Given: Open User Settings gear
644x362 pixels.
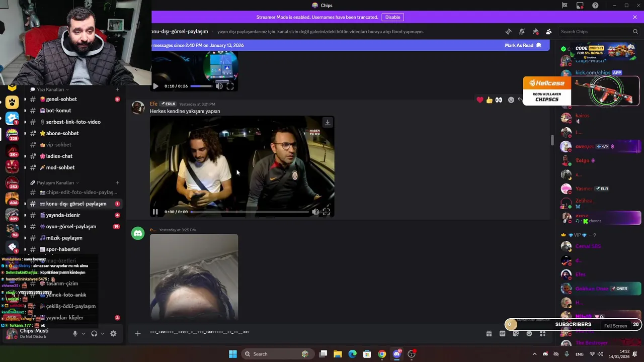Looking at the screenshot, I should (113, 333).
